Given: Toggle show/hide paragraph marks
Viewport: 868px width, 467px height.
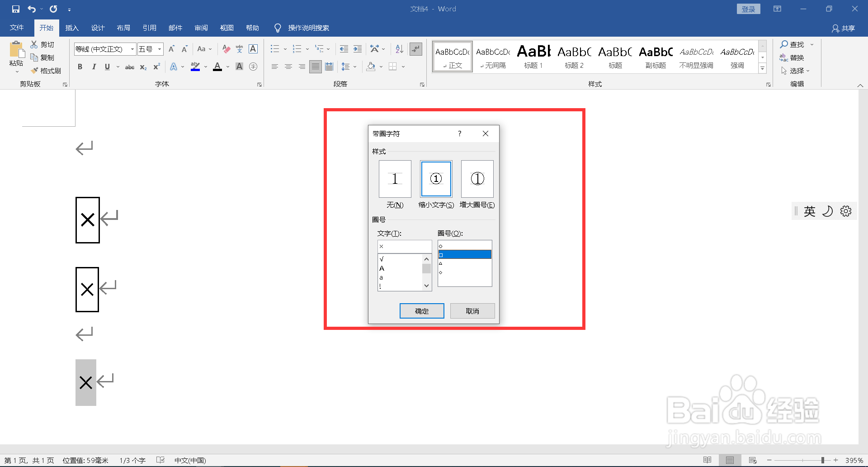Looking at the screenshot, I should pyautogui.click(x=415, y=49).
